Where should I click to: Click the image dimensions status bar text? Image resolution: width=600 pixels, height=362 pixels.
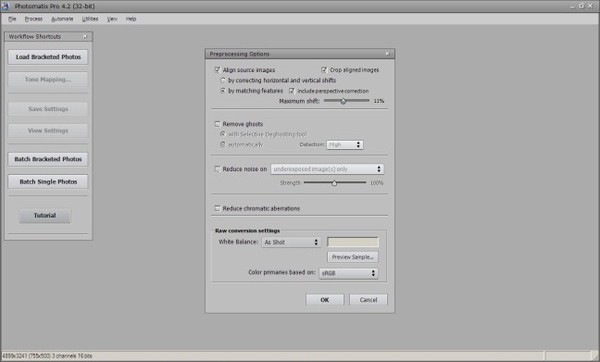[47, 356]
